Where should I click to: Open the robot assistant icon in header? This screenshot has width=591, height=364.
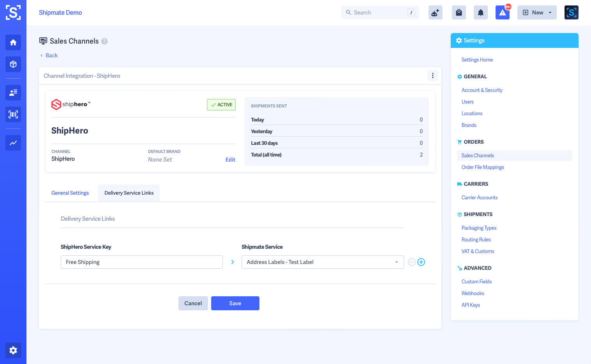(436, 12)
